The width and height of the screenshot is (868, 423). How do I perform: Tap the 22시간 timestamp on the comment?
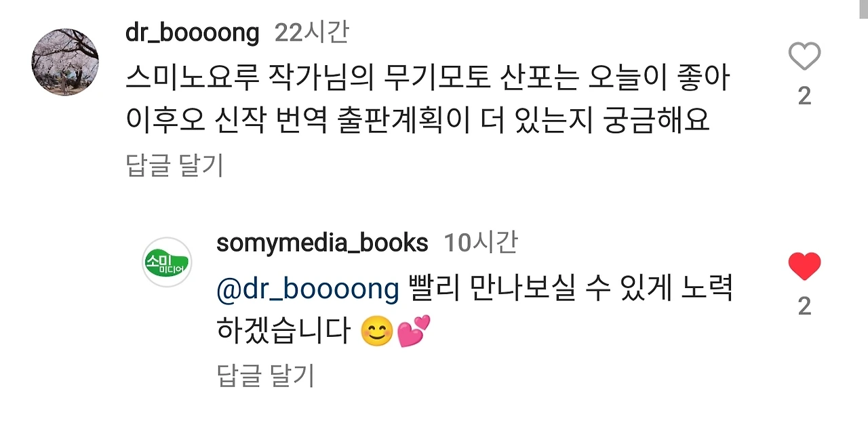312,33
